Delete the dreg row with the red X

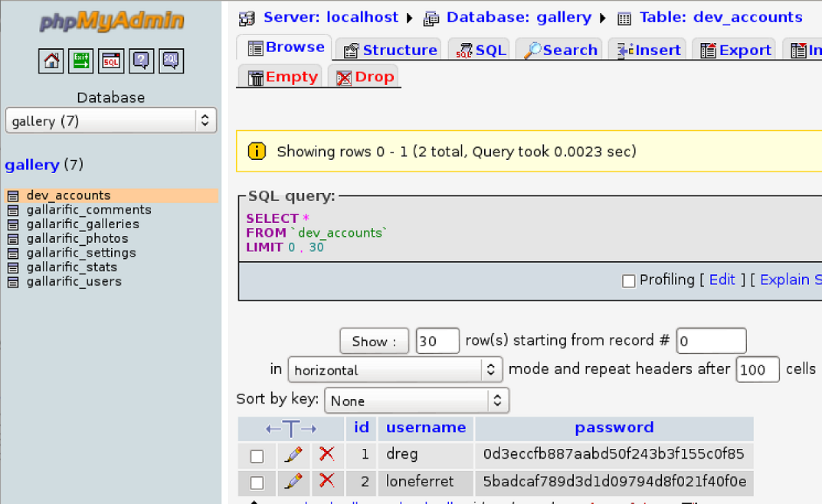[x=327, y=453]
